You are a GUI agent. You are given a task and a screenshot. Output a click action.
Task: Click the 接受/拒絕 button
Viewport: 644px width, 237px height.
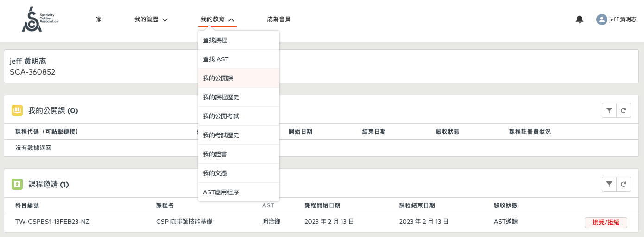point(606,222)
